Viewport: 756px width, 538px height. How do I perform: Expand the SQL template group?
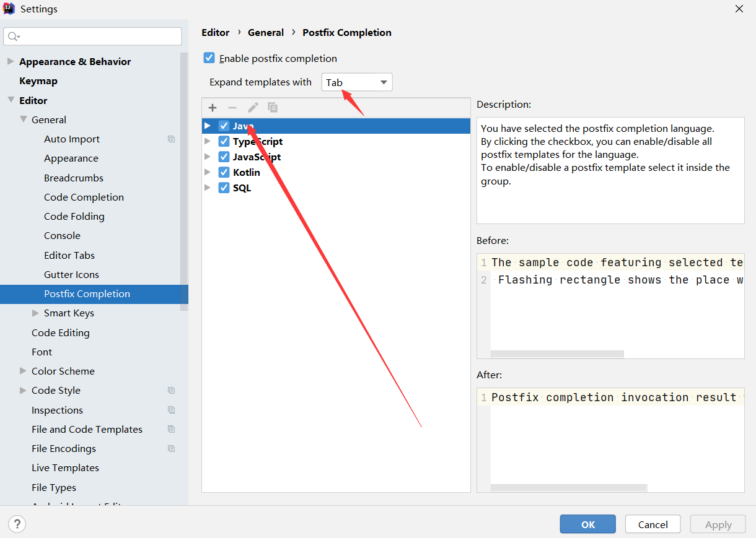point(208,188)
